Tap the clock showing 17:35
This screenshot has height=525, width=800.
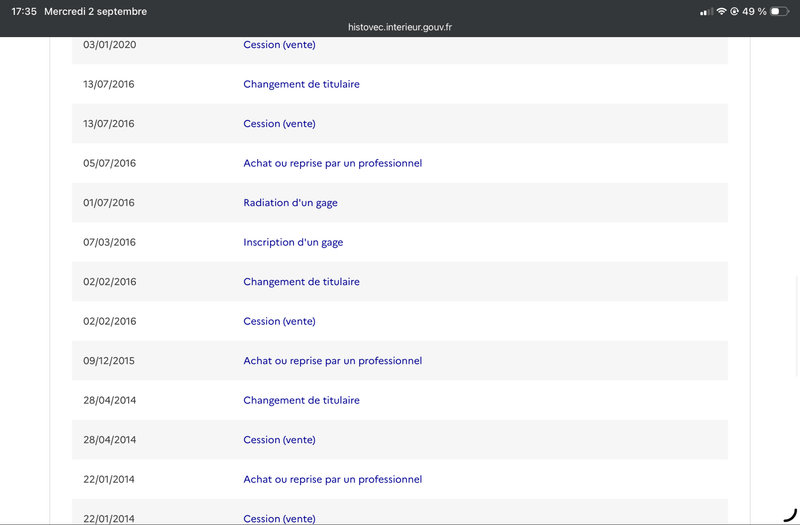(x=24, y=11)
